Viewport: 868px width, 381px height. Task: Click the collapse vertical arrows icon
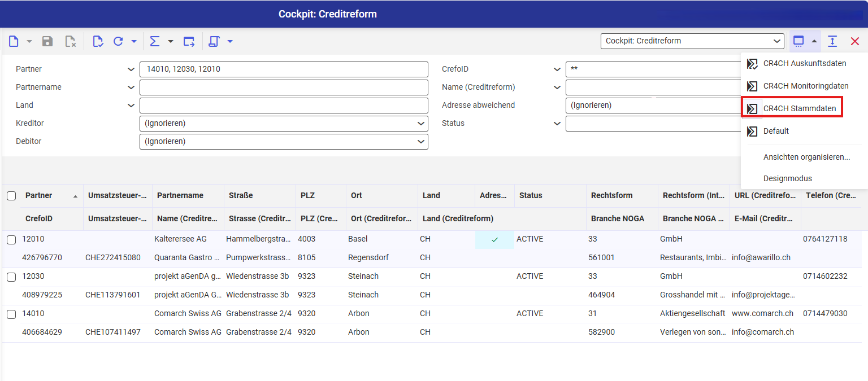(832, 41)
